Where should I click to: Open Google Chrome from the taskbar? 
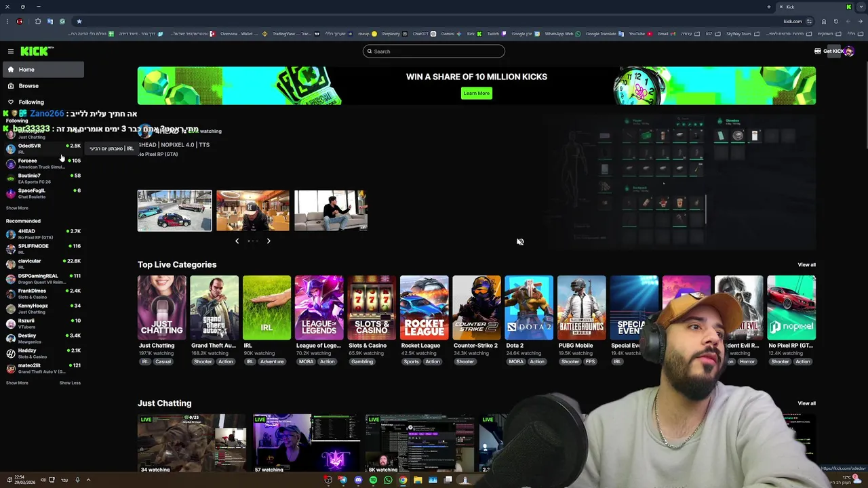point(403,480)
